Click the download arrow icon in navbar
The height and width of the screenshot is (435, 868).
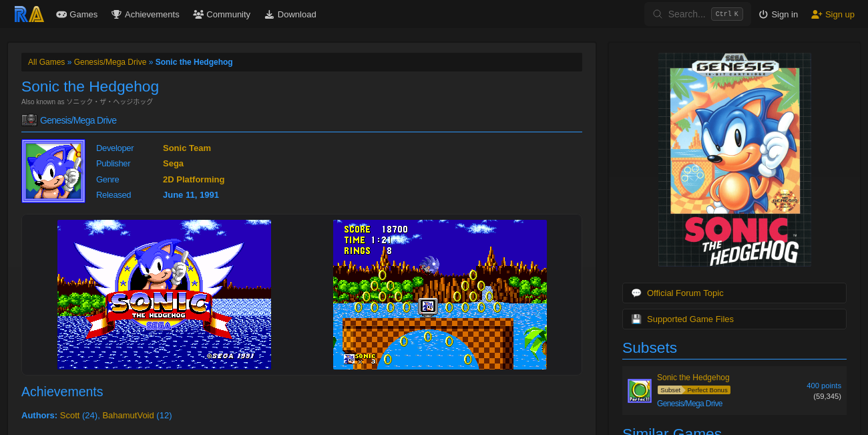(x=269, y=14)
